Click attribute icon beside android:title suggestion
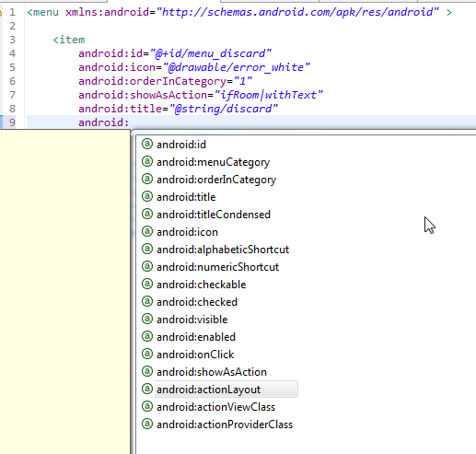 [147, 196]
